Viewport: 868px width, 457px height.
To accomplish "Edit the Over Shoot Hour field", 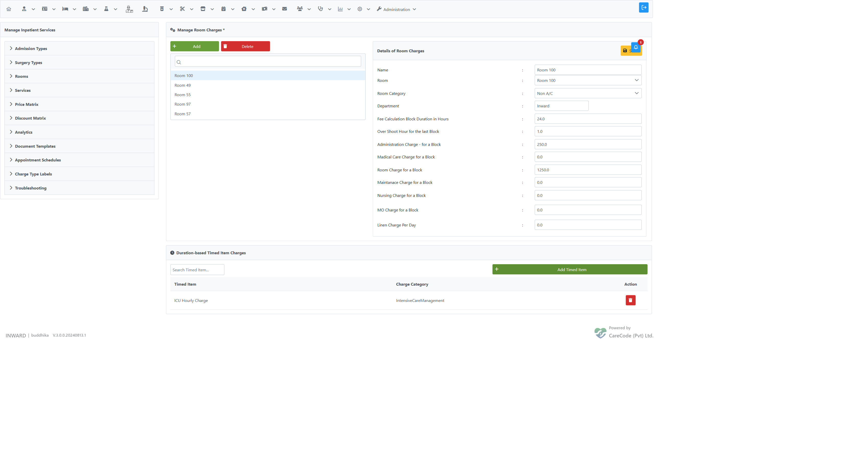I will pos(588,131).
